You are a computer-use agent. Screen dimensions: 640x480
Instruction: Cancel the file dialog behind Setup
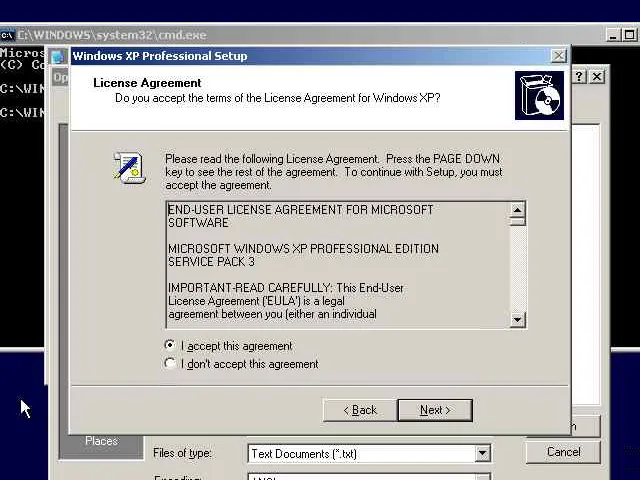coord(563,452)
